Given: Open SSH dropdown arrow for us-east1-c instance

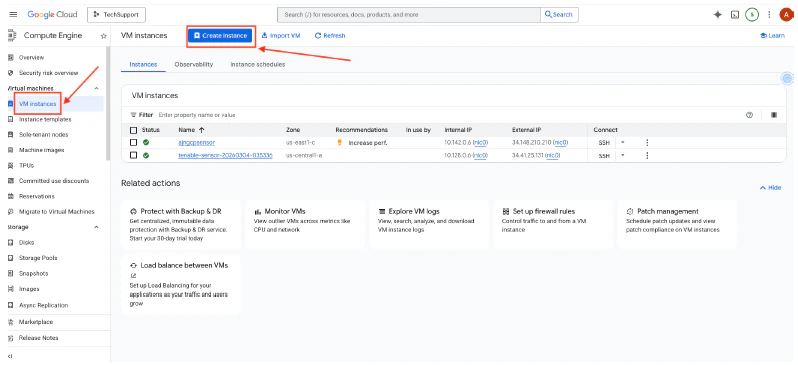Looking at the screenshot, I should click(623, 143).
